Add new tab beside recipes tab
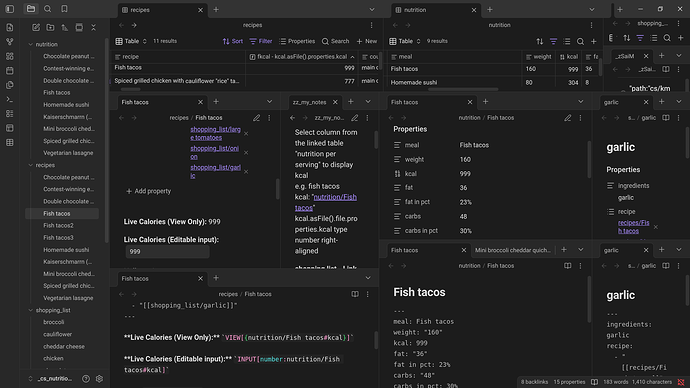This screenshot has width=690, height=388. tap(216, 10)
